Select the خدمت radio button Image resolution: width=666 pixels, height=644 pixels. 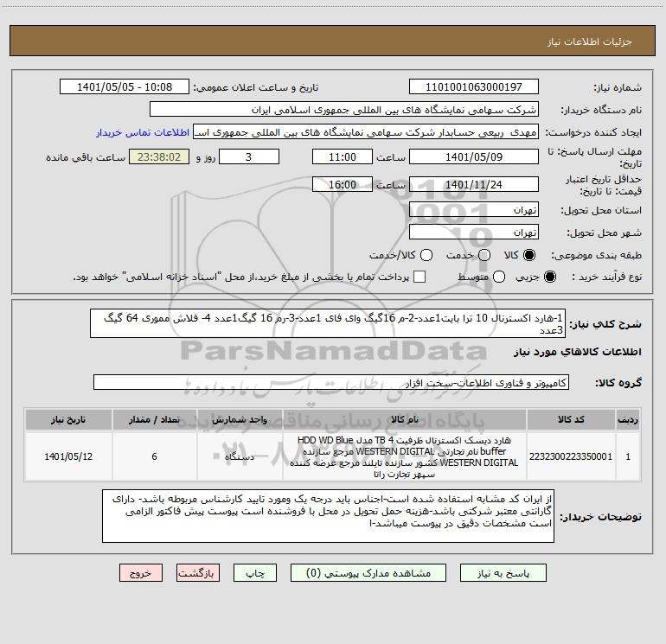(x=484, y=255)
